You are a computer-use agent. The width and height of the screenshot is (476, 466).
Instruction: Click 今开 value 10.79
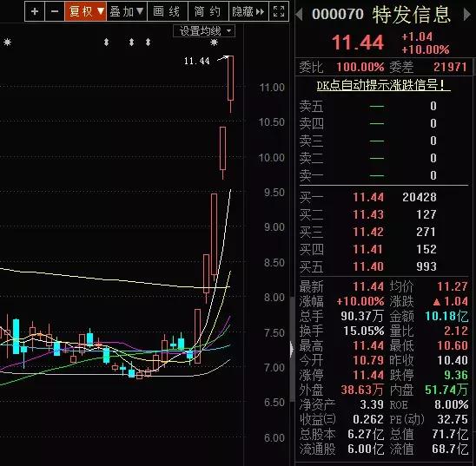coord(368,360)
